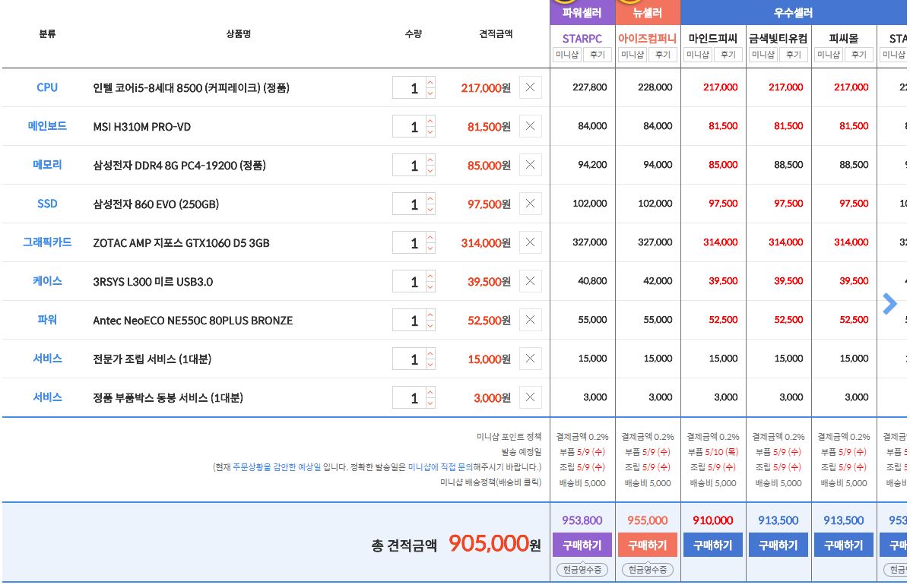Open the 미니샵에 직접 문의 link
The height and width of the screenshot is (588, 910).
pyautogui.click(x=440, y=466)
